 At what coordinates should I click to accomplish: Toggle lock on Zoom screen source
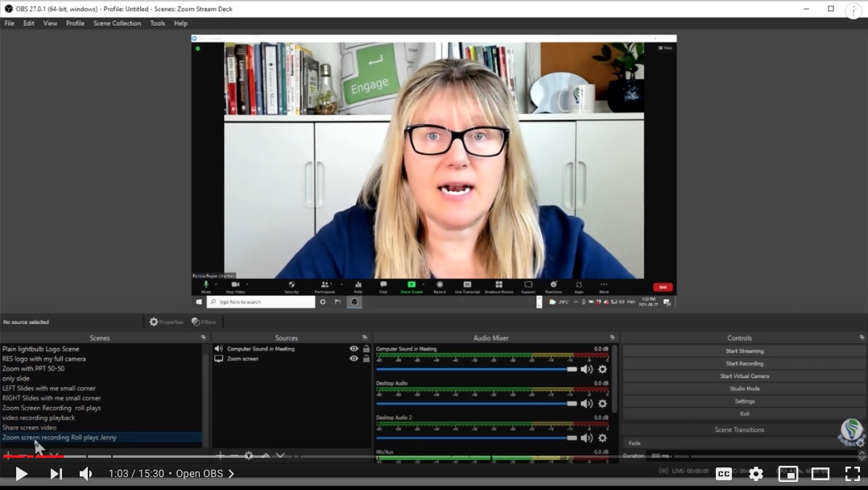366,359
